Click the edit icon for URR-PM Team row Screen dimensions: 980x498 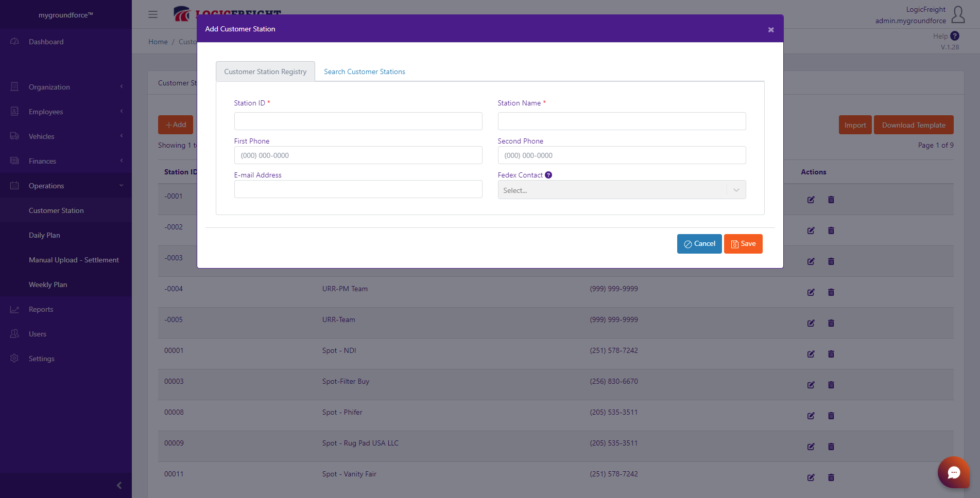[x=811, y=292]
